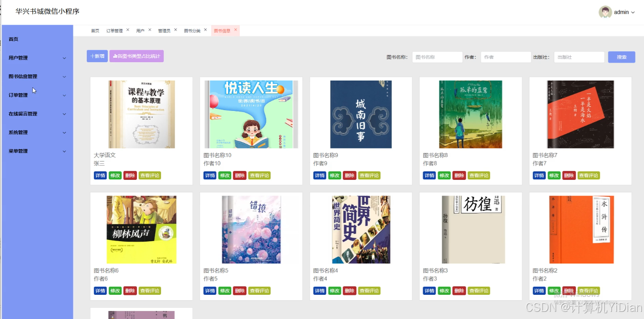Switch to the 图书分类 tab
Viewport: 644px width, 319px height.
click(x=192, y=31)
